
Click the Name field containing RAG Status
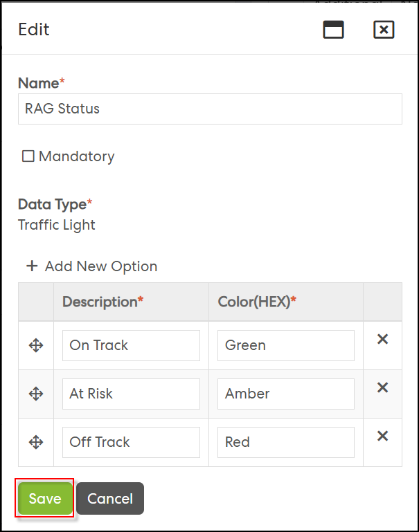tap(210, 109)
